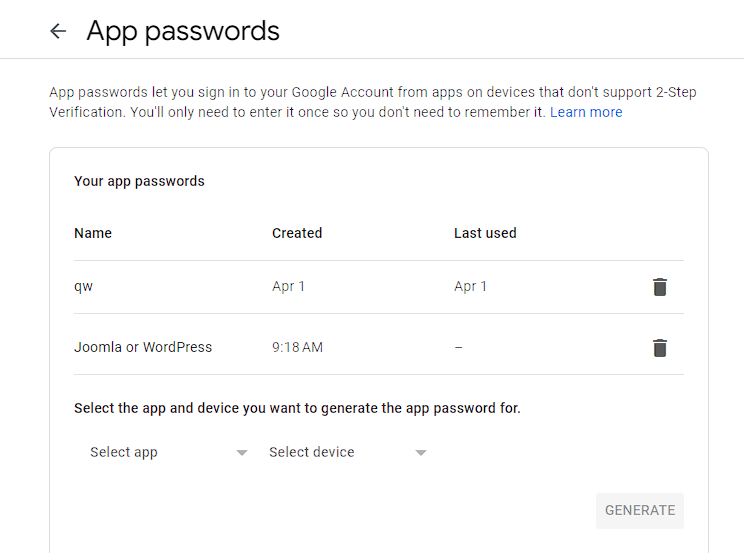Click the Select device dropdown arrow

(x=421, y=453)
